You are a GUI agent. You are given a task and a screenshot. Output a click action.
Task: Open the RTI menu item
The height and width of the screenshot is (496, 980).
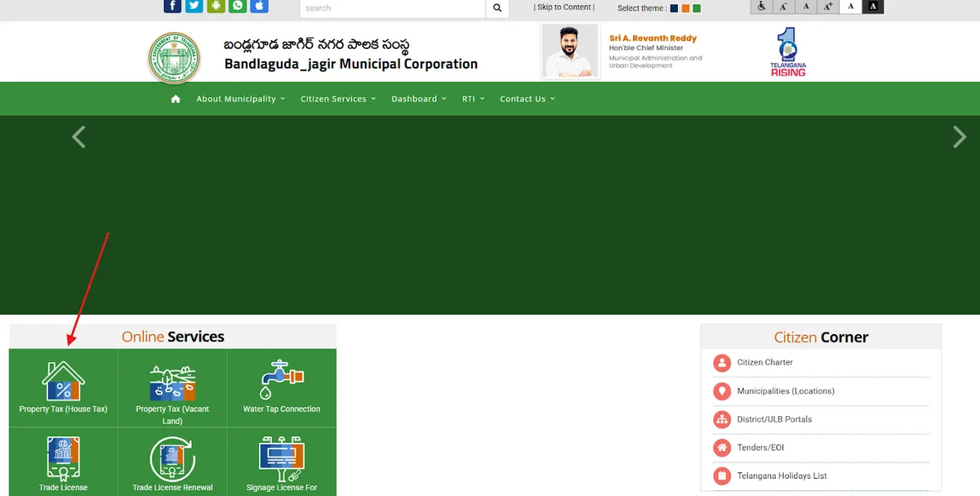tap(469, 98)
